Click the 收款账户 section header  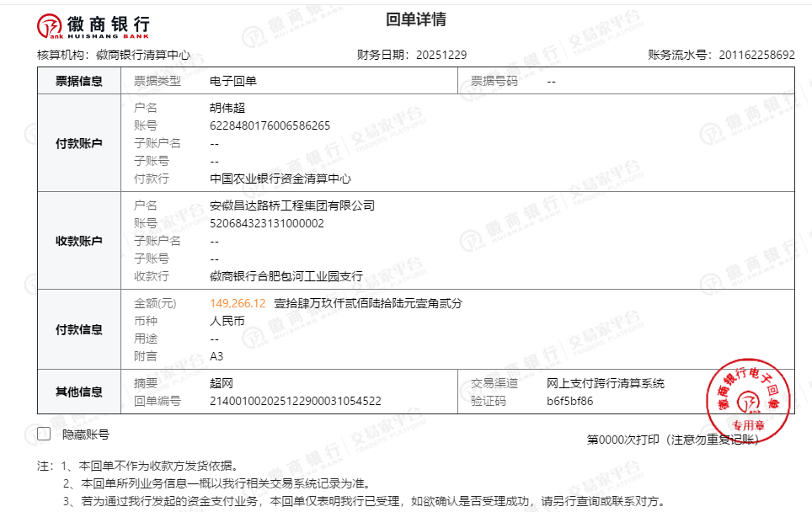[79, 241]
